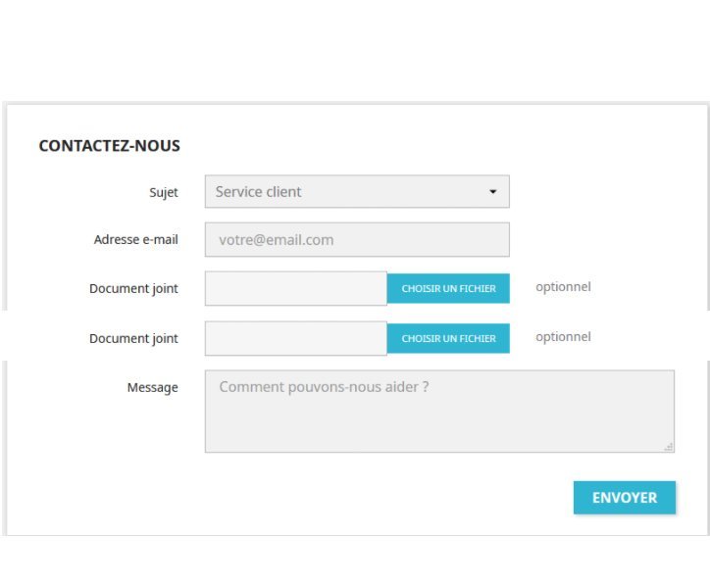
Task: Grab the message textarea resize handle
Action: point(669,447)
